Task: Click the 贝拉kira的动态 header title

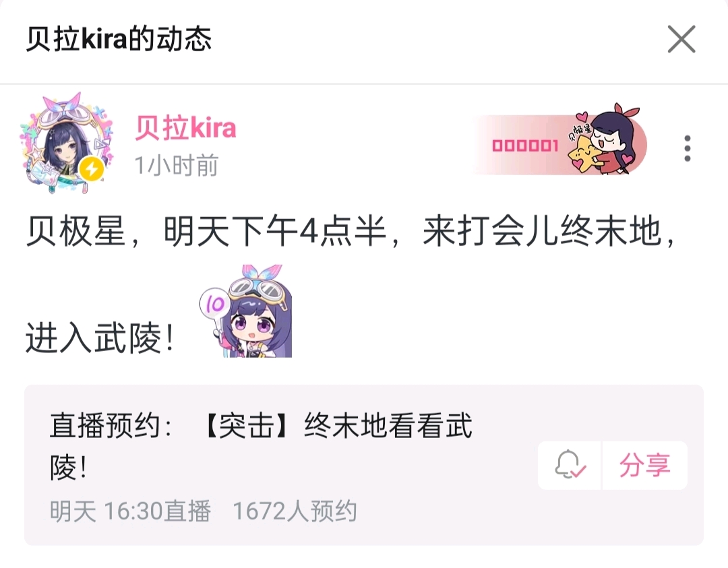Action: point(119,39)
